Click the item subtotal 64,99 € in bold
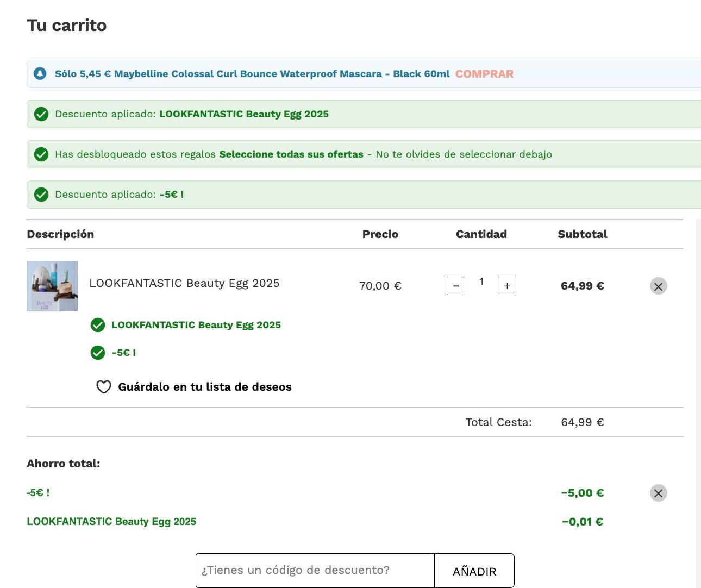This screenshot has height=588, width=701. tap(583, 286)
